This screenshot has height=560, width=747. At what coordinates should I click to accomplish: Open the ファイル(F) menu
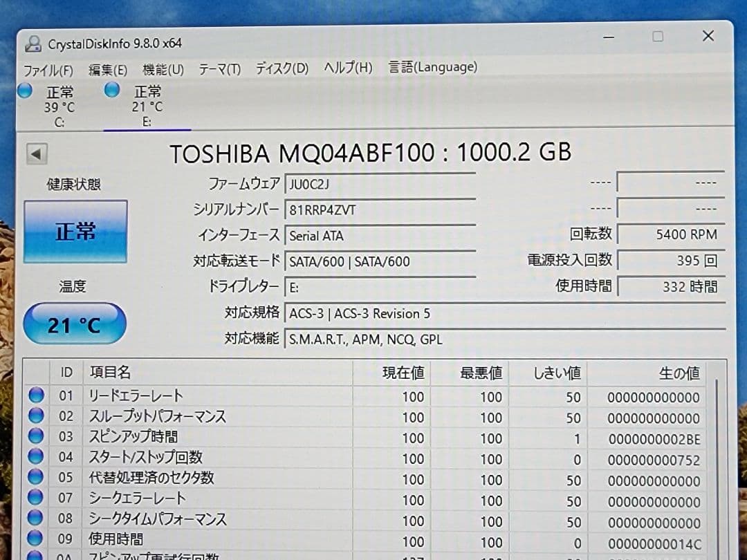pyautogui.click(x=48, y=71)
